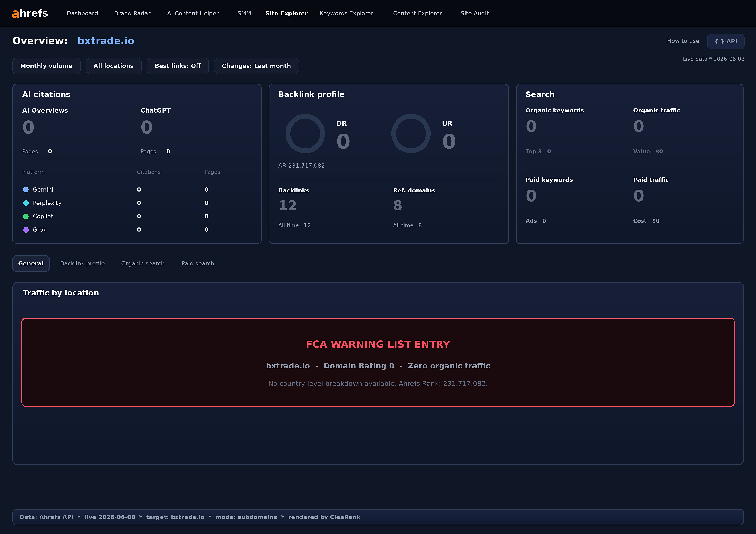Click the ahrefs logo
This screenshot has height=534, width=756.
point(30,13)
